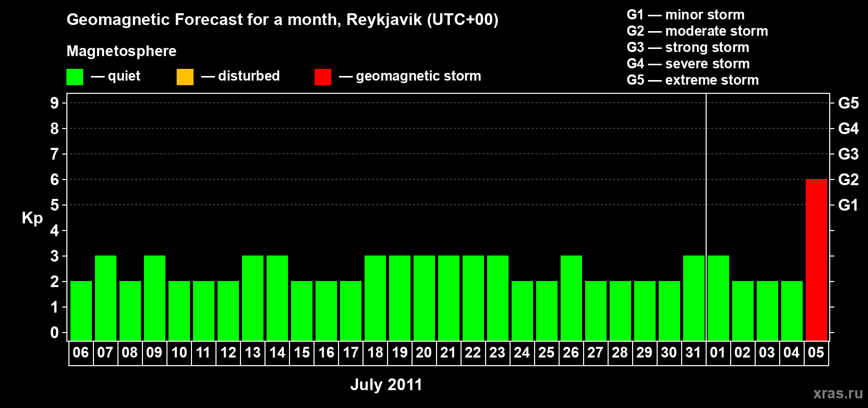This screenshot has width=868, height=408.
Task: Click the July 2011 month label
Action: 386,385
